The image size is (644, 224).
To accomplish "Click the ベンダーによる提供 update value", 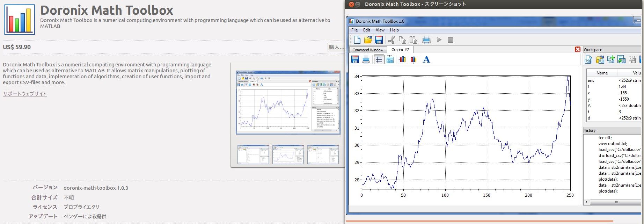I will [85, 216].
